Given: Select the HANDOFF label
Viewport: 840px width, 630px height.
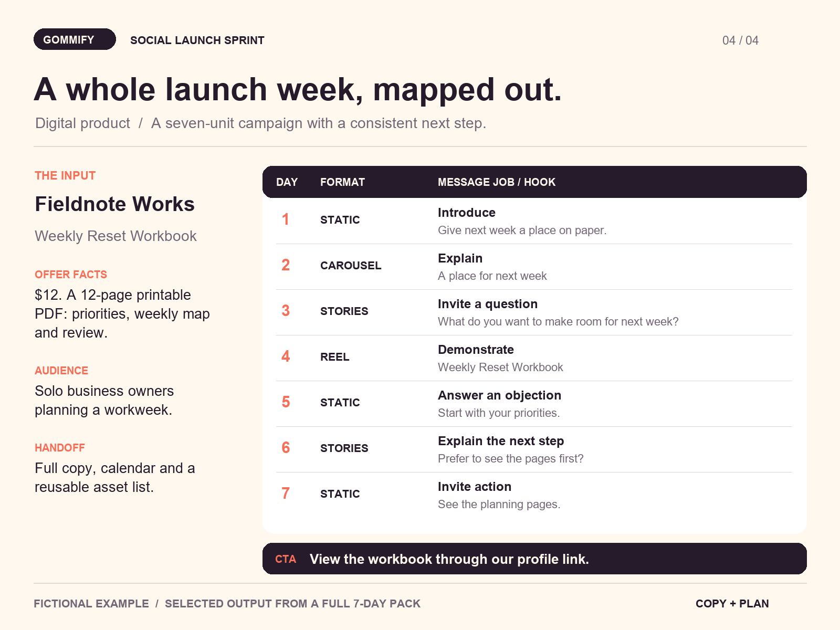Looking at the screenshot, I should 60,448.
